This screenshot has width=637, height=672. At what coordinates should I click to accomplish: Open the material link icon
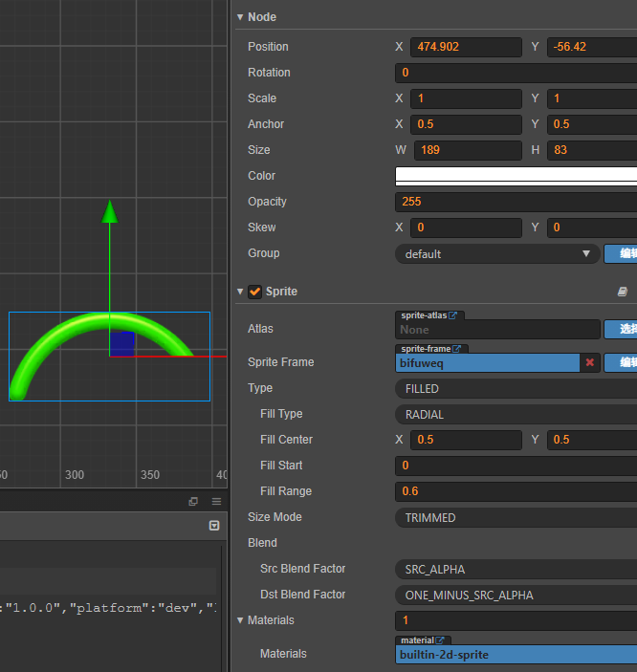point(440,640)
